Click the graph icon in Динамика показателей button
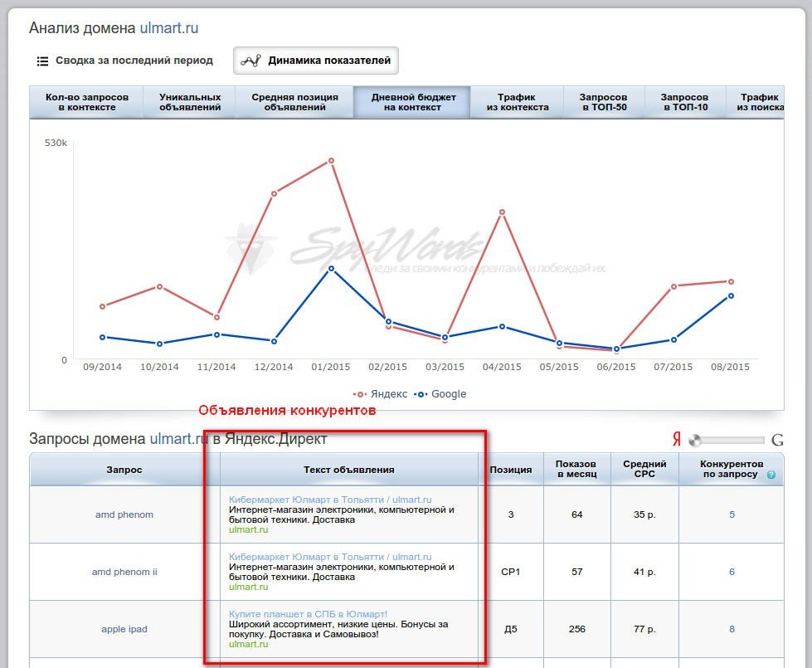 tap(252, 61)
